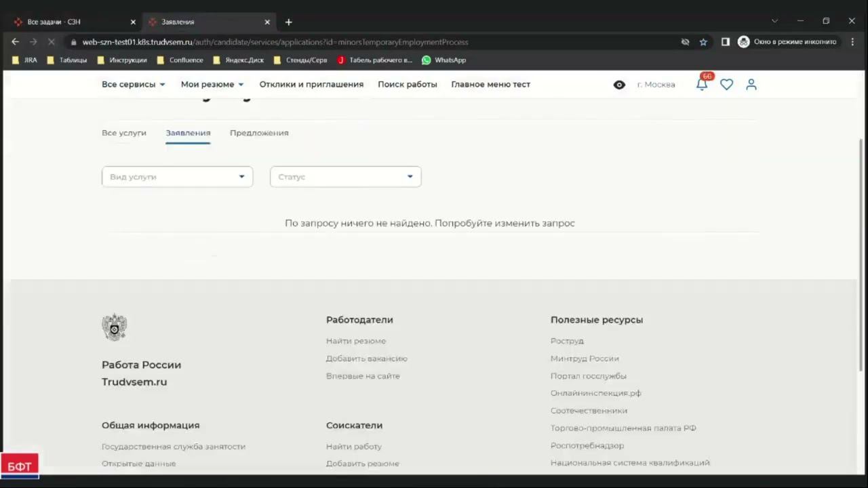Open the Онлайнинспекция.рф link
This screenshot has width=868, height=488.
[x=596, y=393]
